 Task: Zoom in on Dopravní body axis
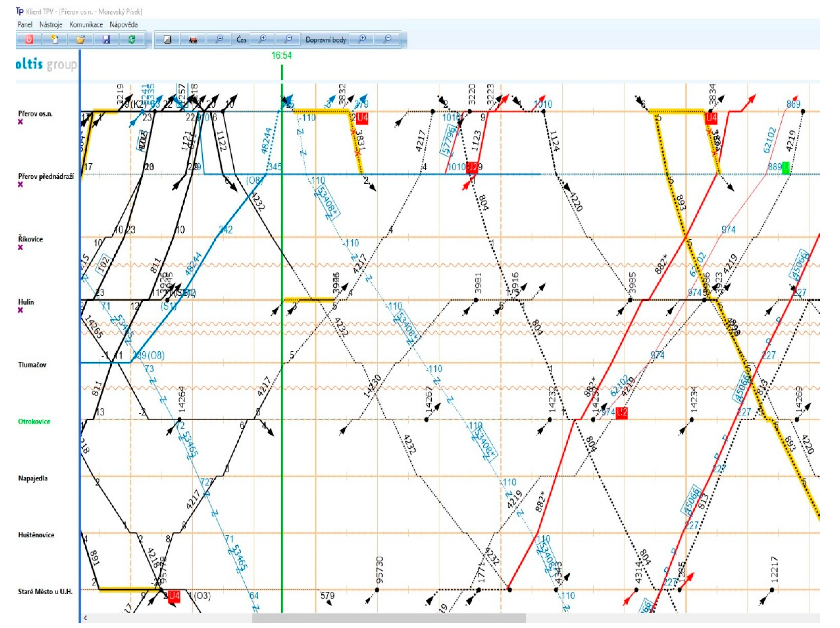362,39
